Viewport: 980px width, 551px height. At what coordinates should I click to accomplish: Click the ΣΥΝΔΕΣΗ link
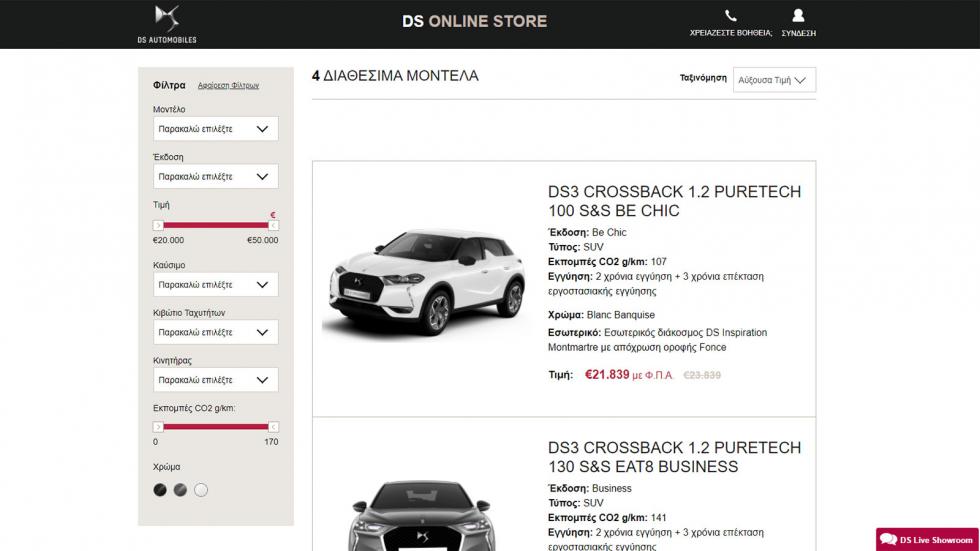tap(798, 33)
